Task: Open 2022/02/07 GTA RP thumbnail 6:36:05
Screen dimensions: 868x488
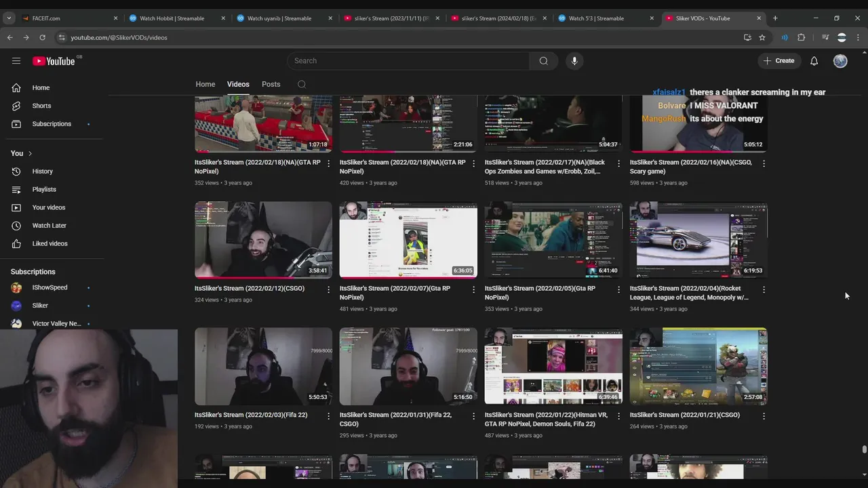Action: click(408, 240)
